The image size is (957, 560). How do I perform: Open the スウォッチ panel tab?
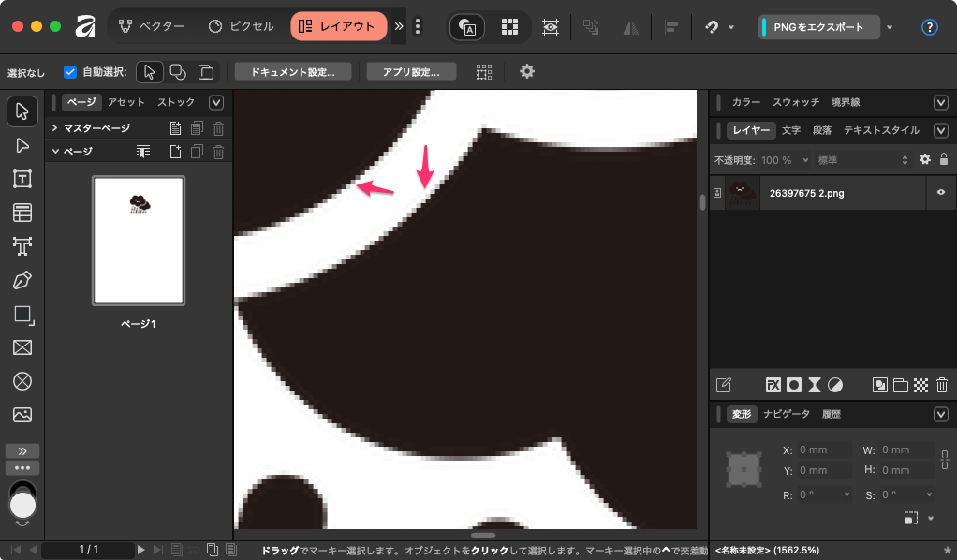click(x=796, y=102)
